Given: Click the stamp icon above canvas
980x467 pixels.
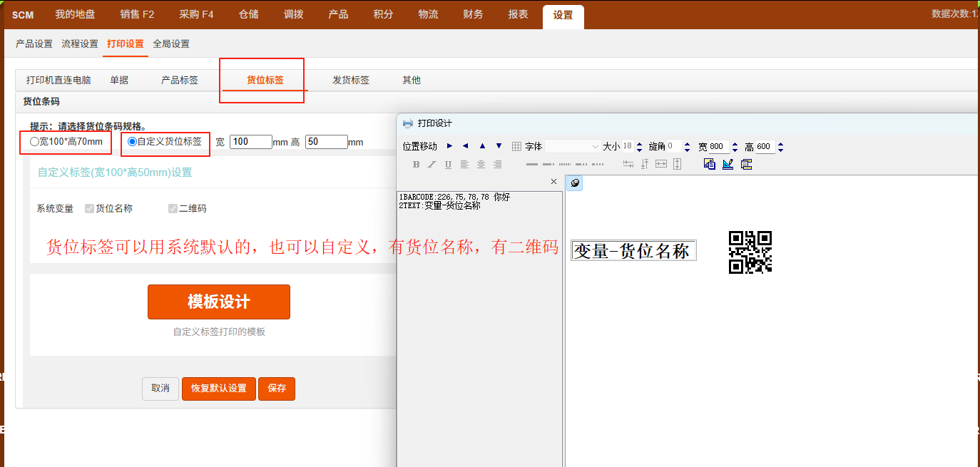Looking at the screenshot, I should coord(575,183).
